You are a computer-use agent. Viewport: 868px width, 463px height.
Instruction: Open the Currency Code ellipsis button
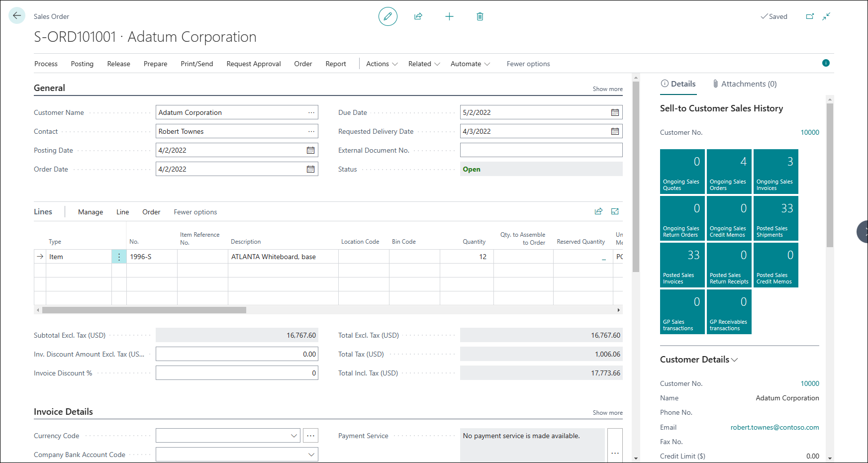coord(311,436)
